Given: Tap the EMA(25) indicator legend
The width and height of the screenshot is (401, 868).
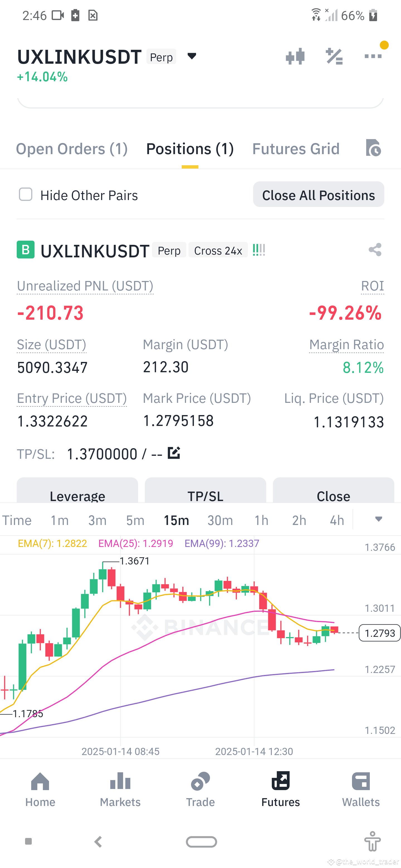Looking at the screenshot, I should click(x=136, y=544).
